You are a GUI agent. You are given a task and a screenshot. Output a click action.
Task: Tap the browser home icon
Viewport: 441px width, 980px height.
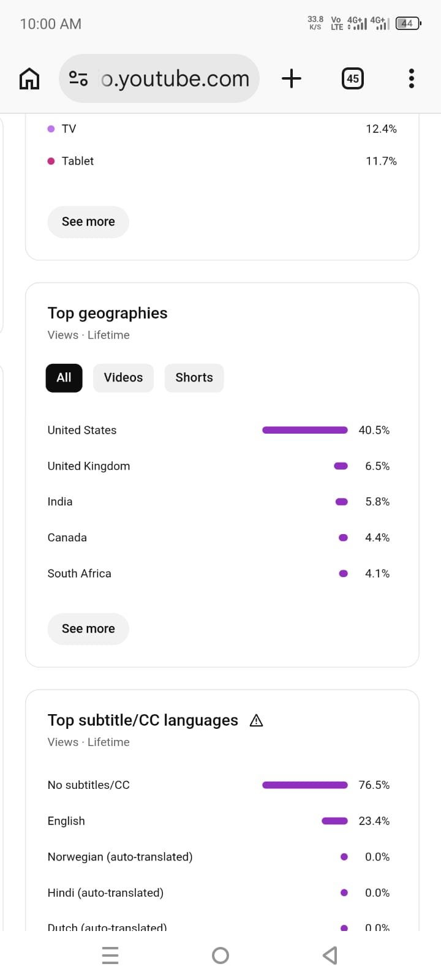[29, 78]
